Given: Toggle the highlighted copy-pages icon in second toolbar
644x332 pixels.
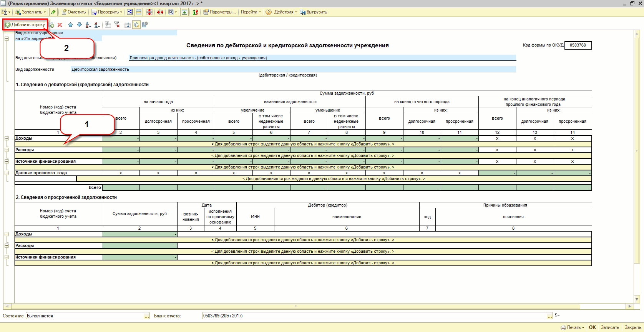Looking at the screenshot, I should tap(136, 25).
